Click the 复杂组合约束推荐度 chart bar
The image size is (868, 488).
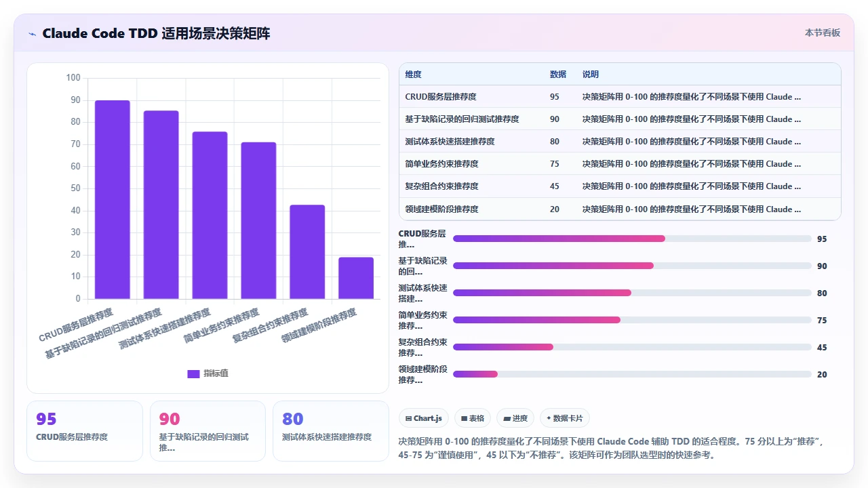(x=307, y=251)
